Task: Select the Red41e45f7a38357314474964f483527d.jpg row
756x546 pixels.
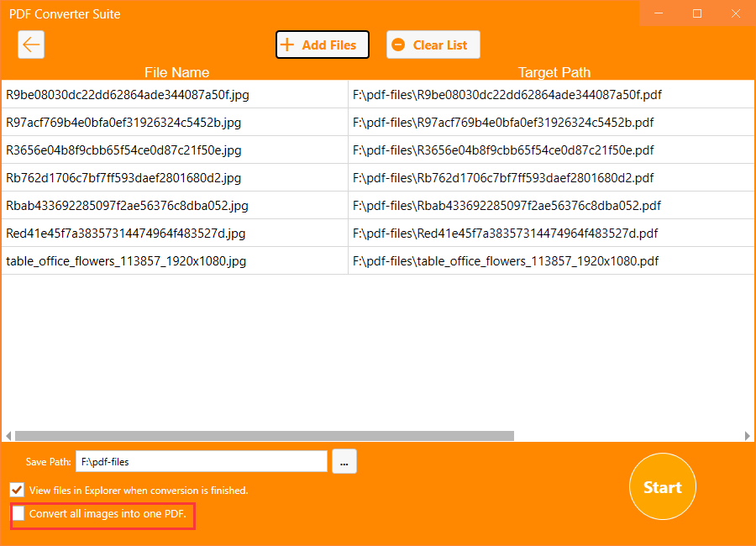Action: tap(126, 234)
